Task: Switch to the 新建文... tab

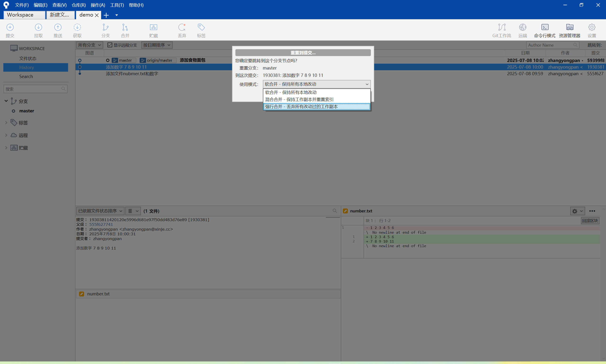Action: 60,15
